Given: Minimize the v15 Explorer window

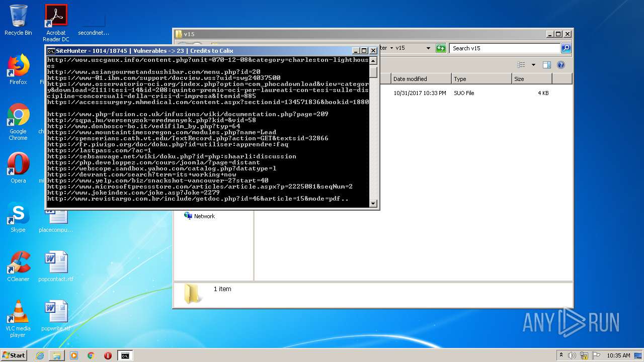Looking at the screenshot, I should point(550,34).
